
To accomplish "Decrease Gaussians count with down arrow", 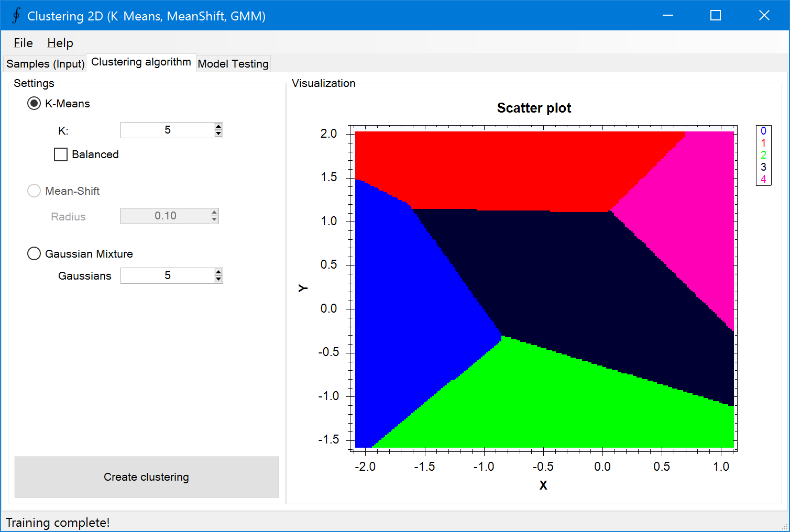I will [x=218, y=279].
